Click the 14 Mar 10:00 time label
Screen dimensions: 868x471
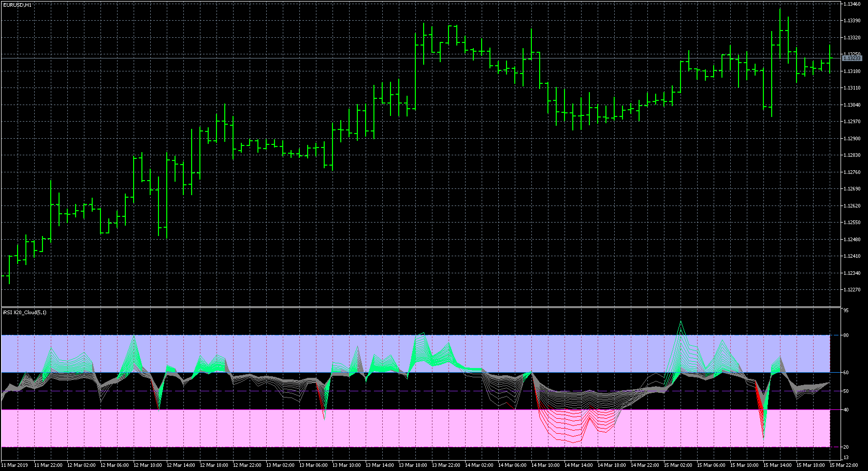pyautogui.click(x=545, y=465)
